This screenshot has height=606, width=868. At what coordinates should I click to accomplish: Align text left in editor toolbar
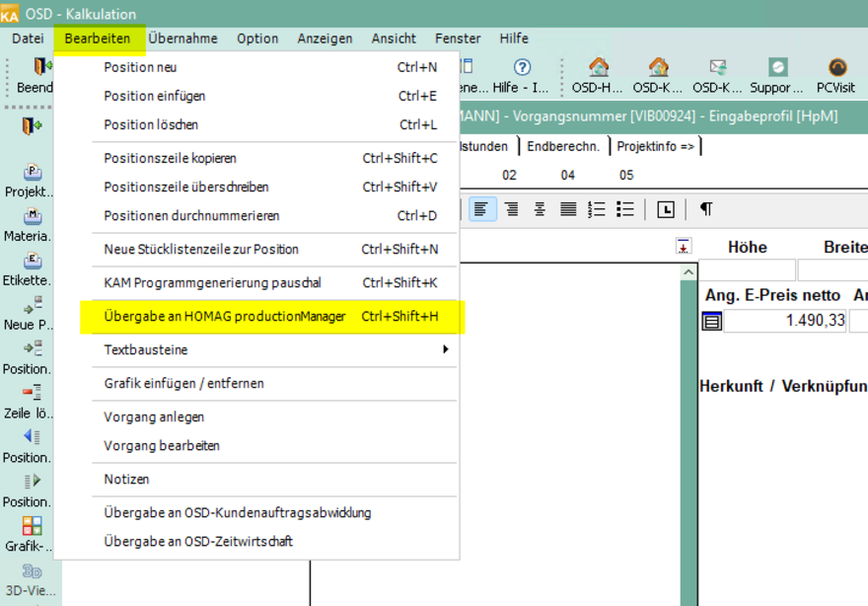481,209
